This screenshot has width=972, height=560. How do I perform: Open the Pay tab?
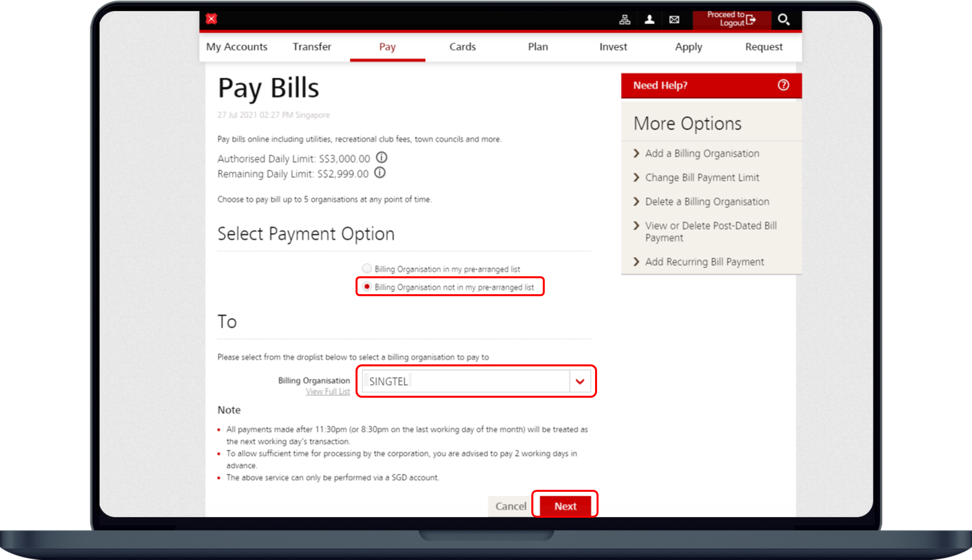(x=387, y=47)
